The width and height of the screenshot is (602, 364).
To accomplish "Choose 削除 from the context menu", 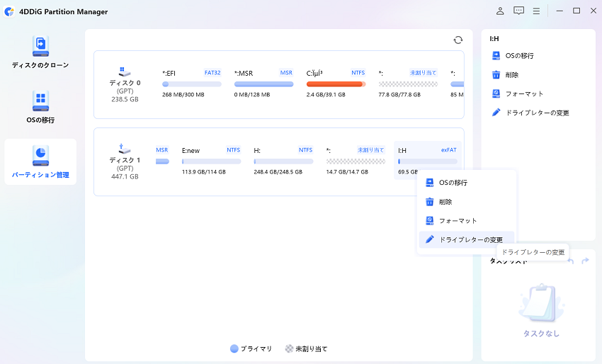I will [466, 202].
